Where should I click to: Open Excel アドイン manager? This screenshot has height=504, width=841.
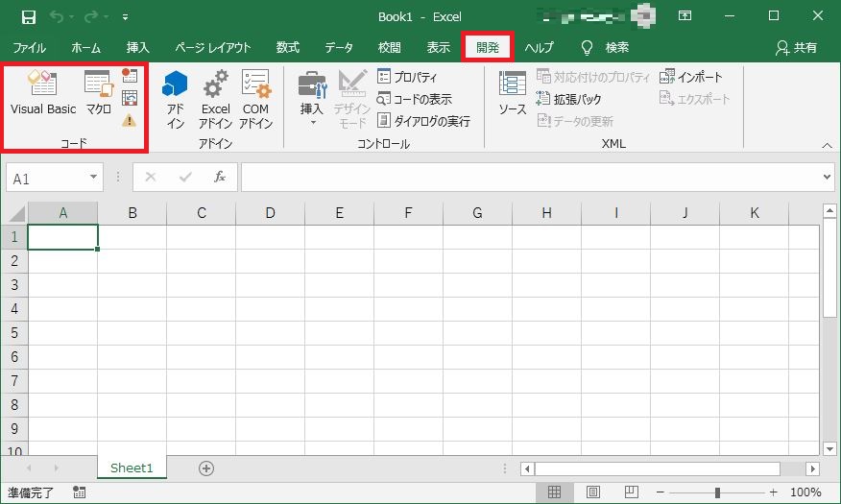click(x=215, y=100)
